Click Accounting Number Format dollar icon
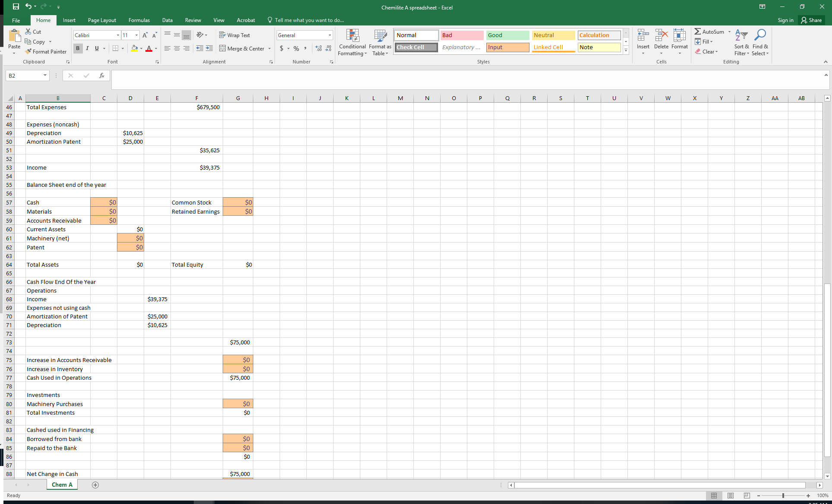This screenshot has height=504, width=832. click(x=281, y=48)
